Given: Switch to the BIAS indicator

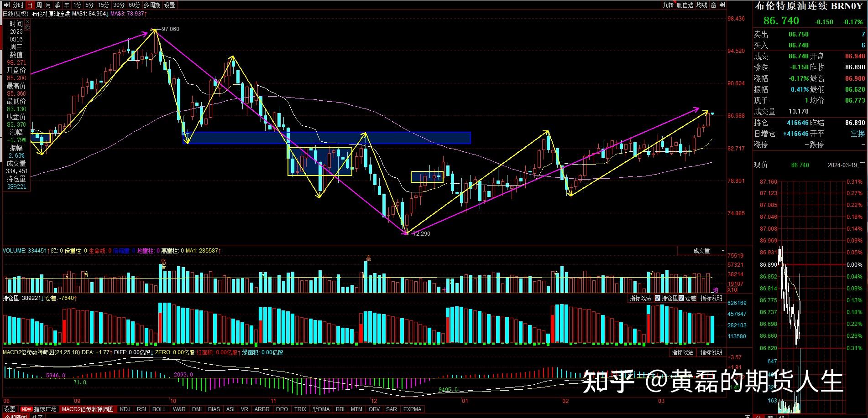Looking at the screenshot, I should coord(214,409).
